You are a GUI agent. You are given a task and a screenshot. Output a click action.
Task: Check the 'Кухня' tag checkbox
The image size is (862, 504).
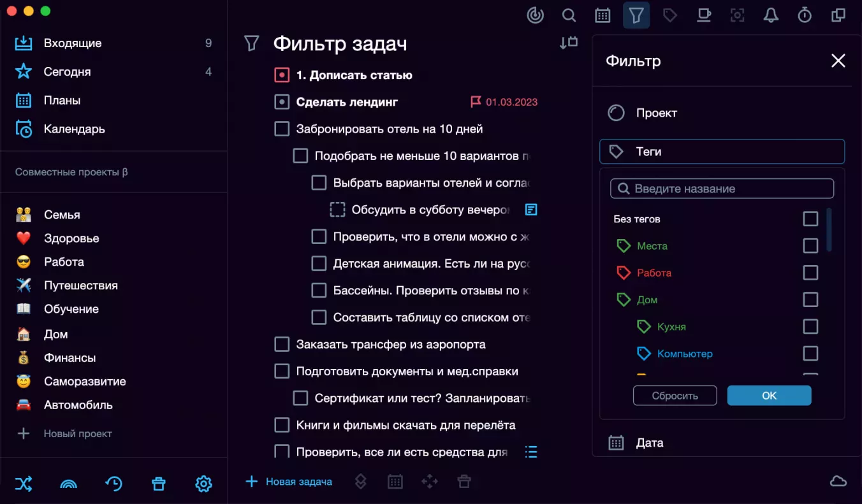810,326
